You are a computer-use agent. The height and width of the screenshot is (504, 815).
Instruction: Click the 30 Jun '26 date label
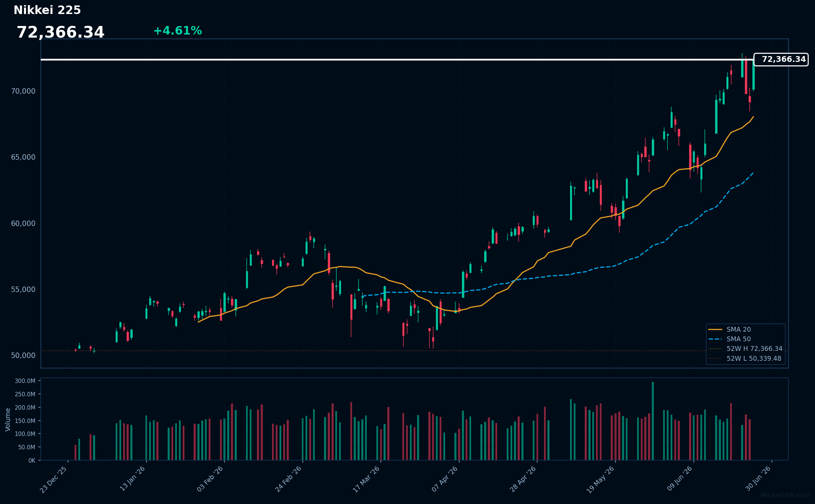(x=758, y=479)
